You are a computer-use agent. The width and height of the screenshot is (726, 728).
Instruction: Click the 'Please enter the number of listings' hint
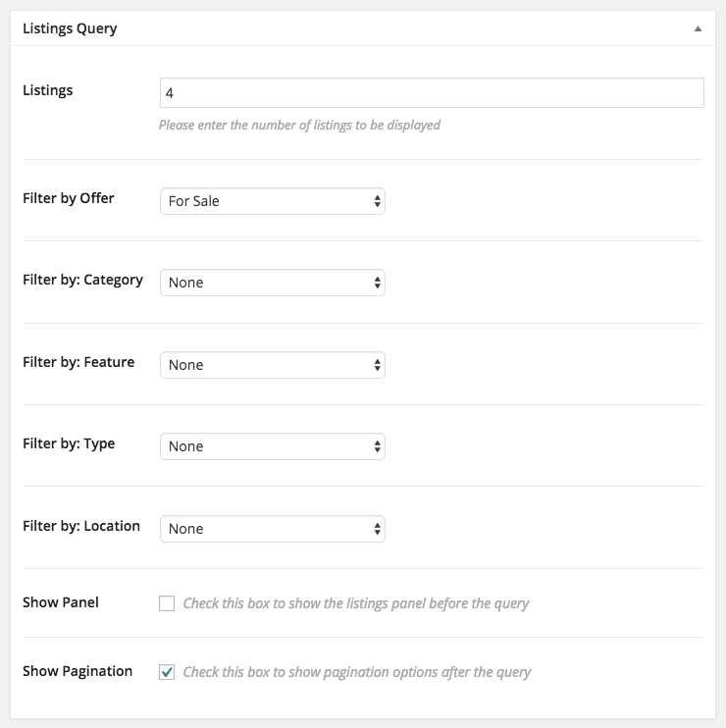tap(299, 126)
